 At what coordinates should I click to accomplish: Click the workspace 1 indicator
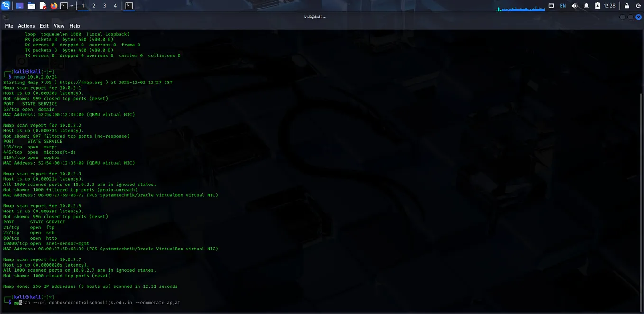(x=83, y=5)
